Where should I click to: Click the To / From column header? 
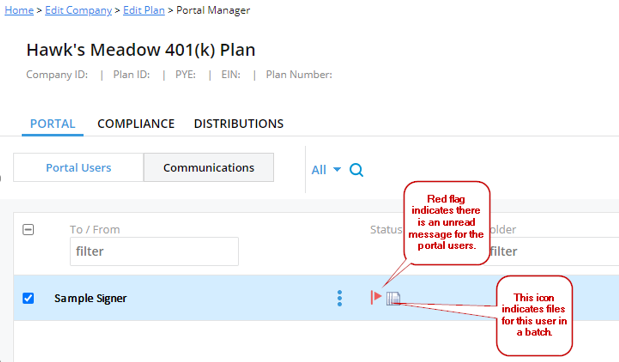(95, 229)
